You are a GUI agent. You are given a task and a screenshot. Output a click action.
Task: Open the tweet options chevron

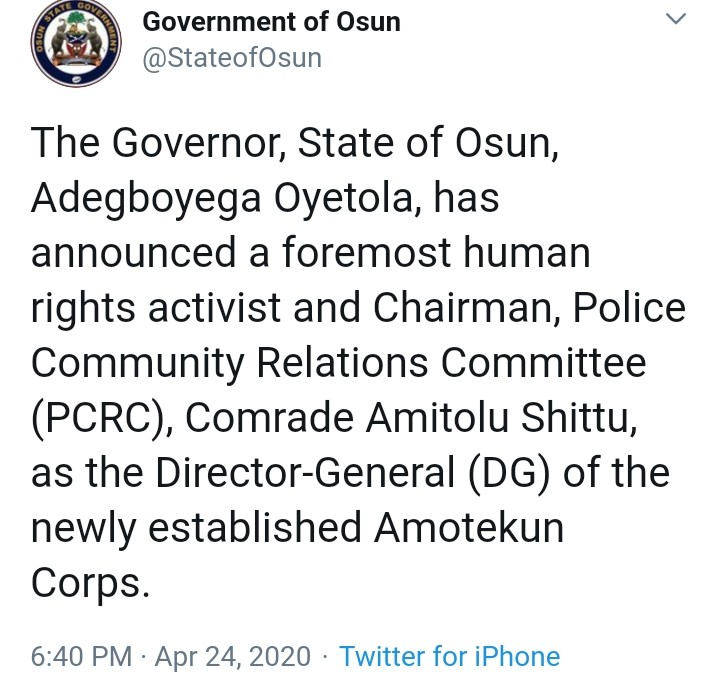677,21
